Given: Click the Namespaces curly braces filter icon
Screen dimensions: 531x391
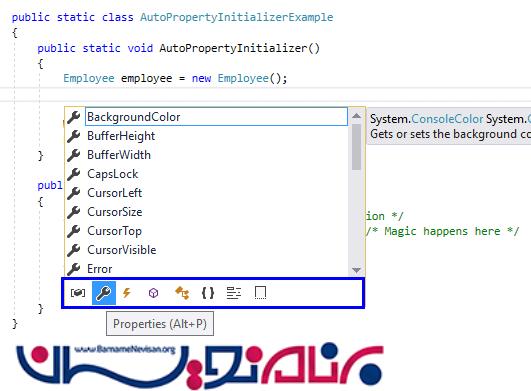Looking at the screenshot, I should pos(208,292).
